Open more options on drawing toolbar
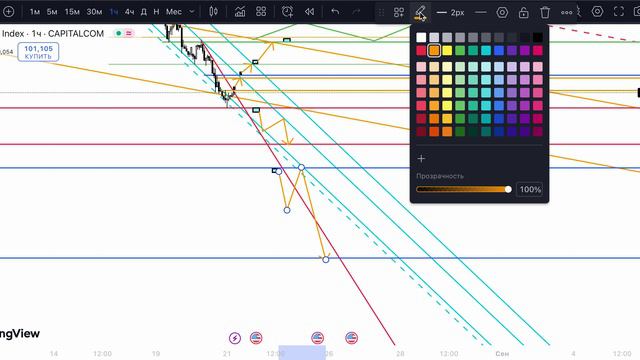 567,13
